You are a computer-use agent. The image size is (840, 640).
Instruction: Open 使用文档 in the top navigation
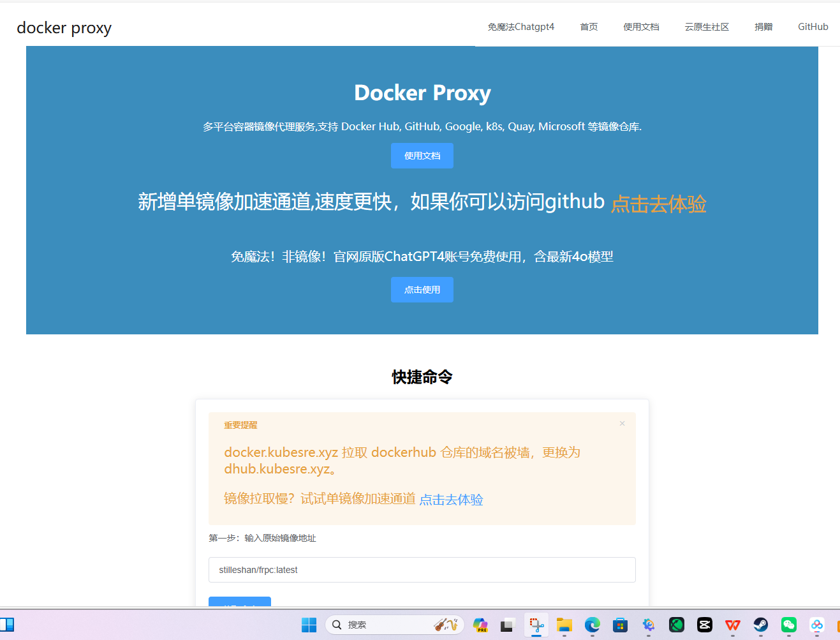(641, 27)
